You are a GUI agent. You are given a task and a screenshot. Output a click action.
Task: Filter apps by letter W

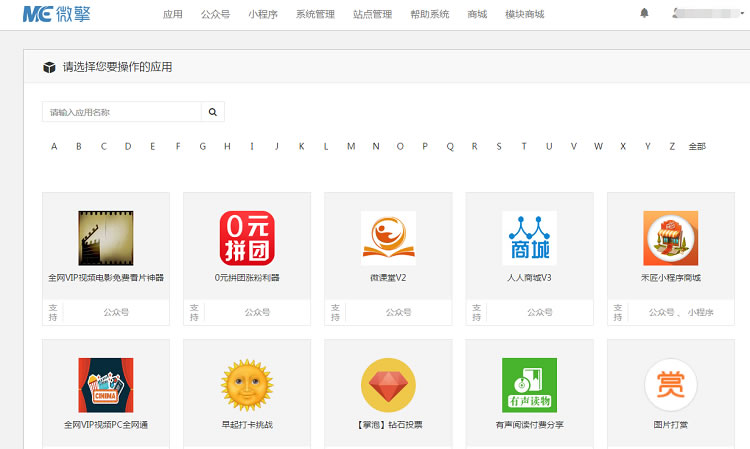(x=598, y=146)
